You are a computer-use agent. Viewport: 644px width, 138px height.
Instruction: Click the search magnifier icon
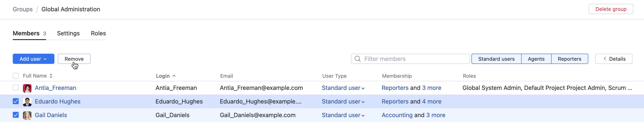(x=357, y=59)
